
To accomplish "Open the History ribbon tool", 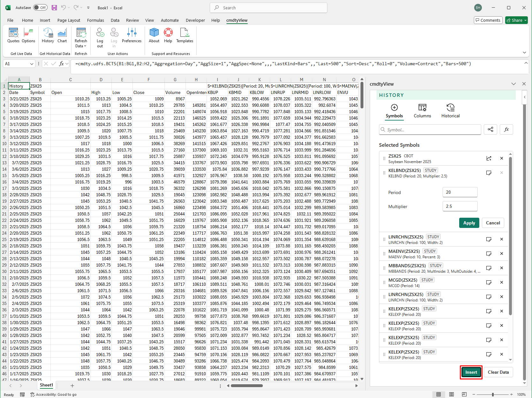I will point(48,35).
